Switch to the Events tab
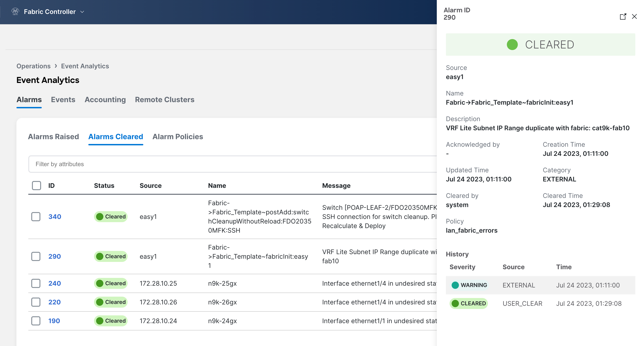Viewport: 644px width, 346px height. (x=63, y=99)
